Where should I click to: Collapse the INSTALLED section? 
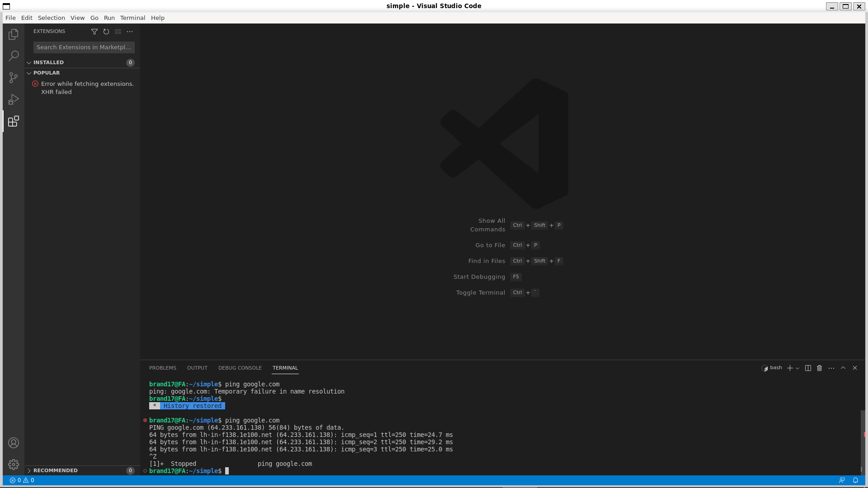tap(48, 62)
